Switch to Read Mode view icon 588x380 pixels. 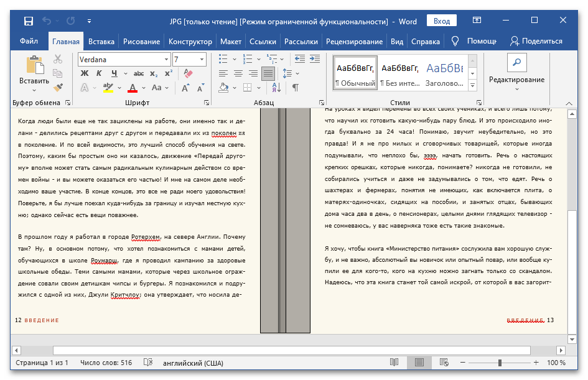[394, 363]
